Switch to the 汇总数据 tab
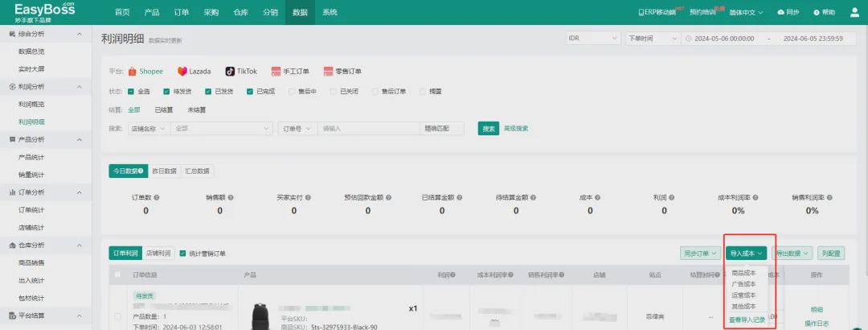The width and height of the screenshot is (868, 330). (197, 171)
